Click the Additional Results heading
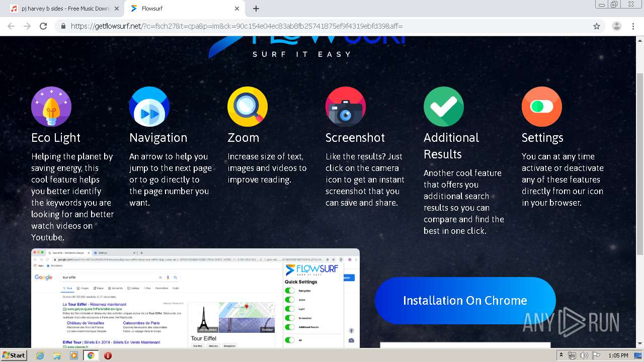644x362 pixels. point(451,146)
